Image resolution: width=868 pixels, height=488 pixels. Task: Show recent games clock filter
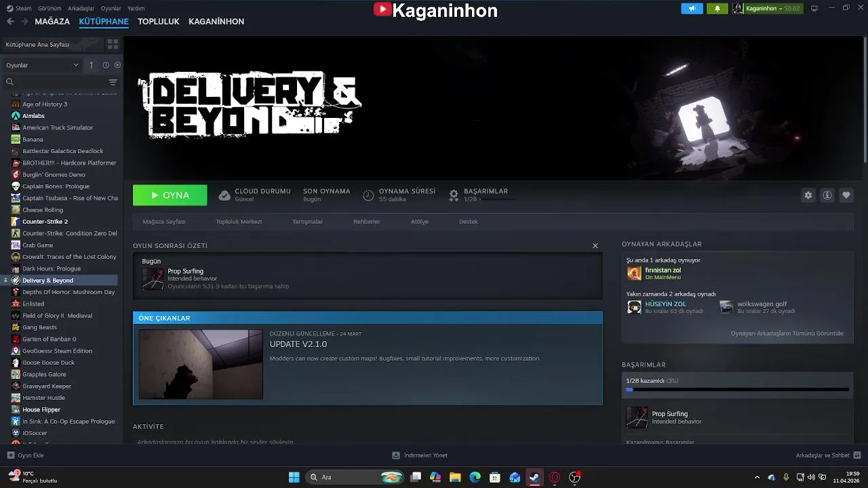106,65
